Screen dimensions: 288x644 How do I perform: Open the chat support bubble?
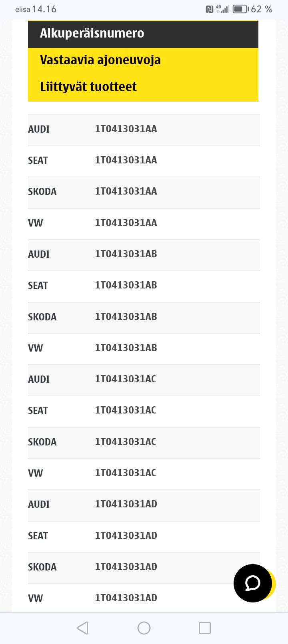click(x=253, y=583)
